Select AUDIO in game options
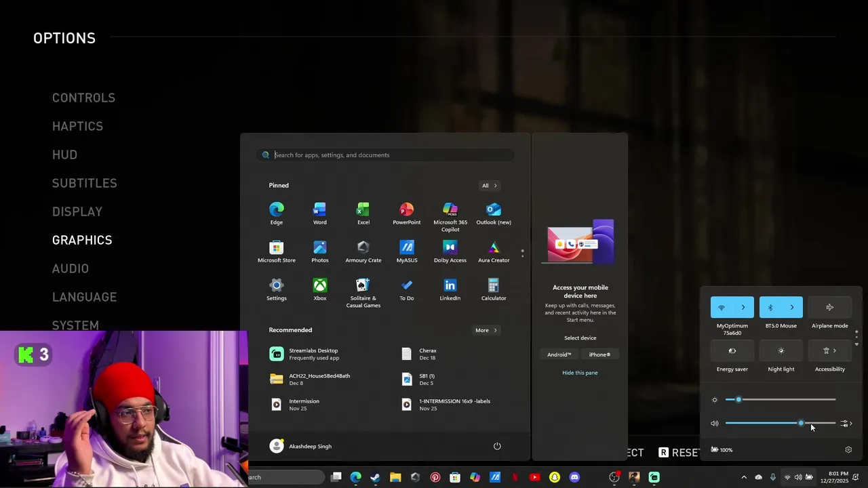 tap(71, 268)
